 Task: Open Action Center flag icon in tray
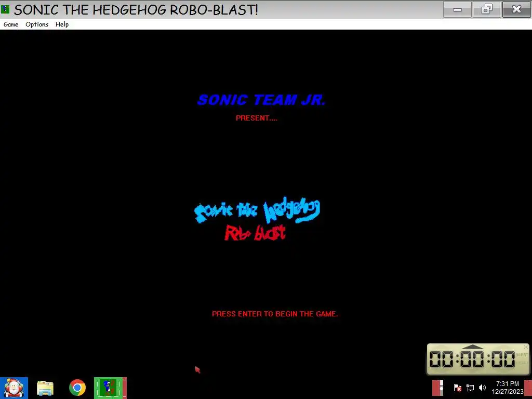tap(457, 388)
